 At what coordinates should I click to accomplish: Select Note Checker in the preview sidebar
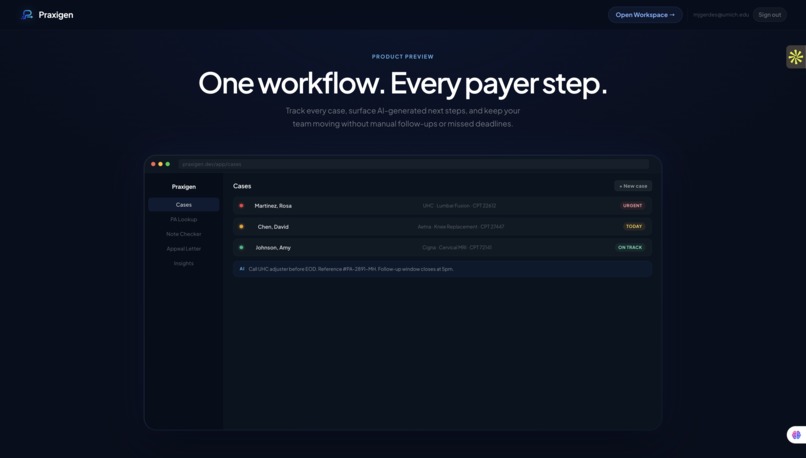coord(184,234)
